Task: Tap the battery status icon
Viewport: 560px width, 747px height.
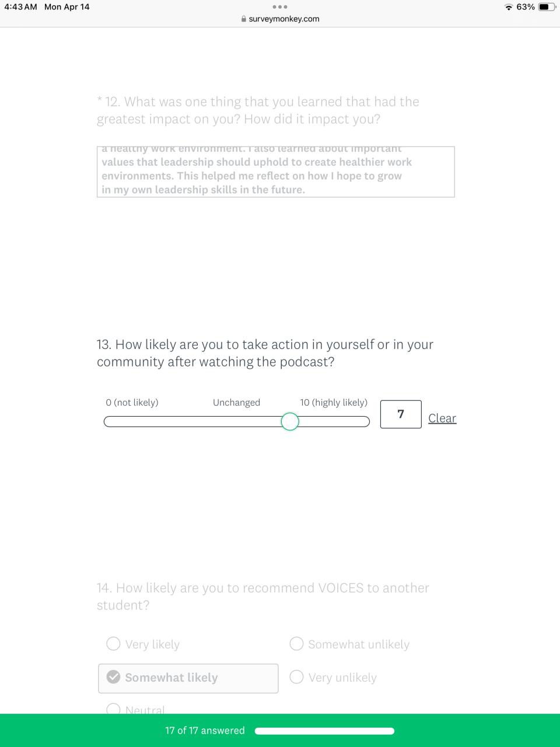Action: click(547, 7)
